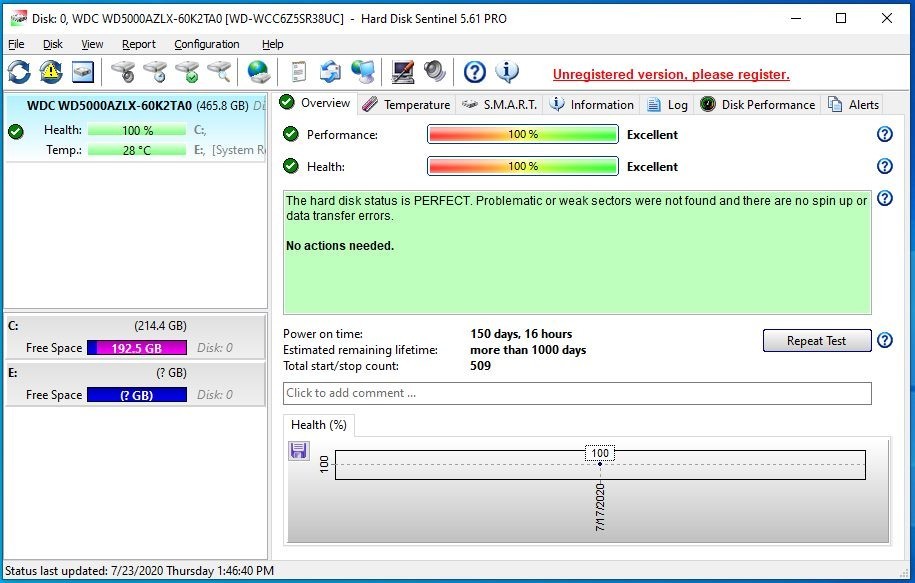915x583 pixels.
Task: Click the "more than 1000 days" lifetime value
Action: click(528, 350)
